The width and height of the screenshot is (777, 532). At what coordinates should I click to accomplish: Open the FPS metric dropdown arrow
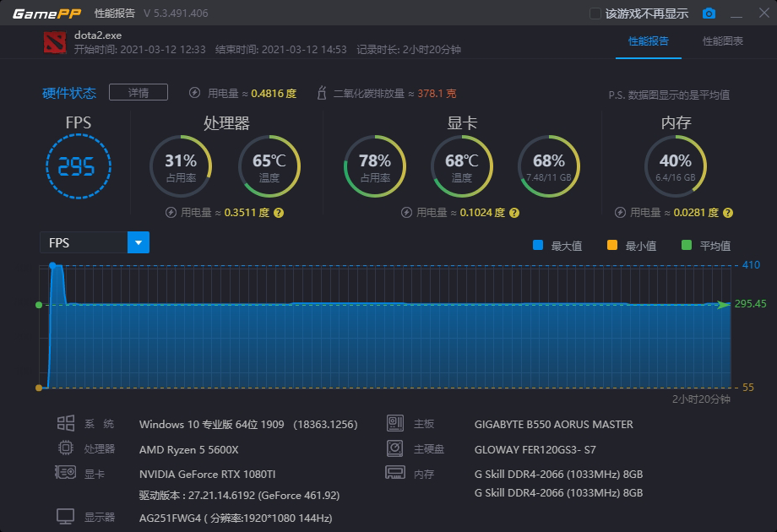[x=139, y=243]
